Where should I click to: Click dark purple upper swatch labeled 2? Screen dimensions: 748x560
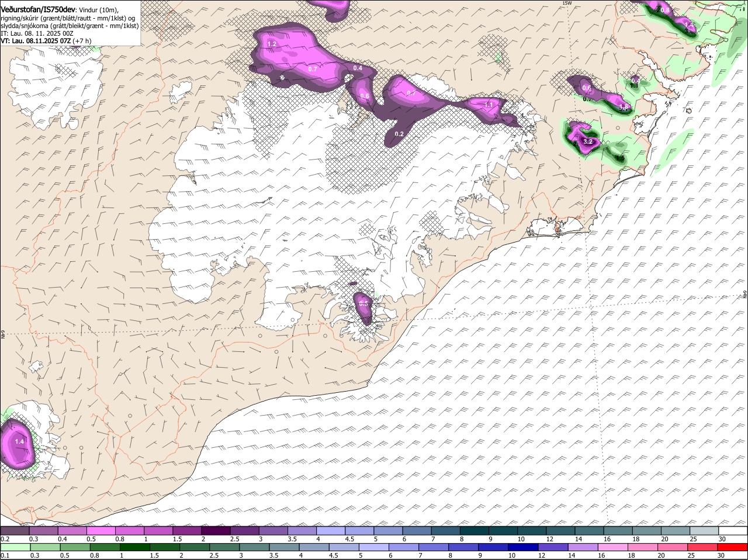pos(216,531)
